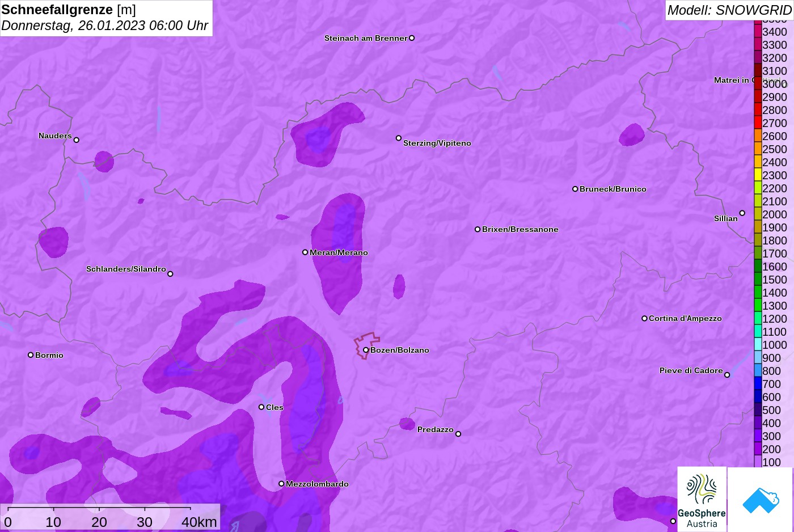This screenshot has height=532, width=794.
Task: Click the Cortina d'Ampezzo marker
Action: 644,318
